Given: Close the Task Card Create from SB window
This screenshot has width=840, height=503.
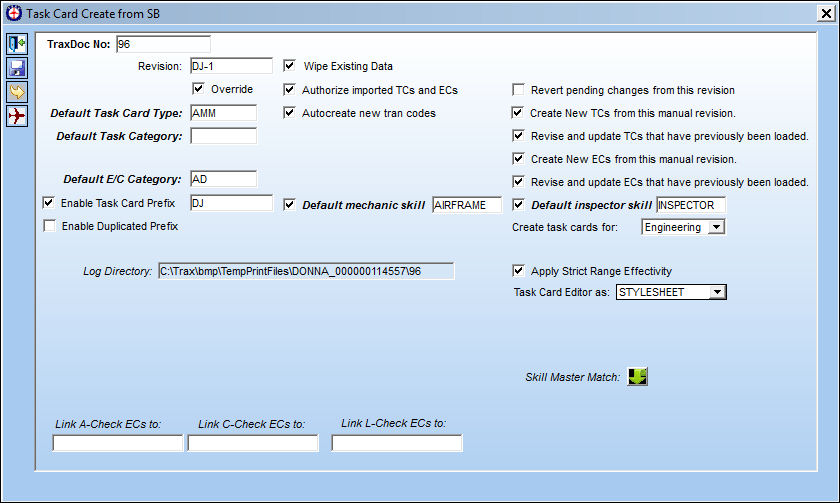Looking at the screenshot, I should click(x=826, y=13).
